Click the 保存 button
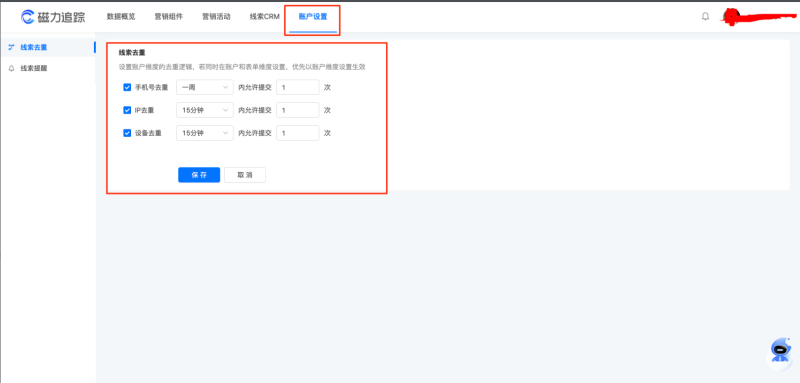This screenshot has height=383, width=800. [x=199, y=175]
